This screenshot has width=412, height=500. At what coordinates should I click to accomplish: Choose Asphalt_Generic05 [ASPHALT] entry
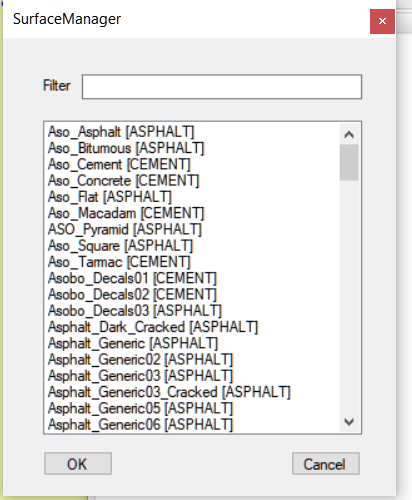[141, 408]
